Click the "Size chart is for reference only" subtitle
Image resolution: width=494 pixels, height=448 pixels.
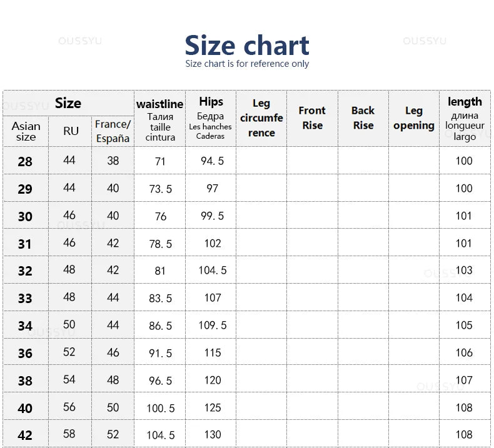point(247,64)
